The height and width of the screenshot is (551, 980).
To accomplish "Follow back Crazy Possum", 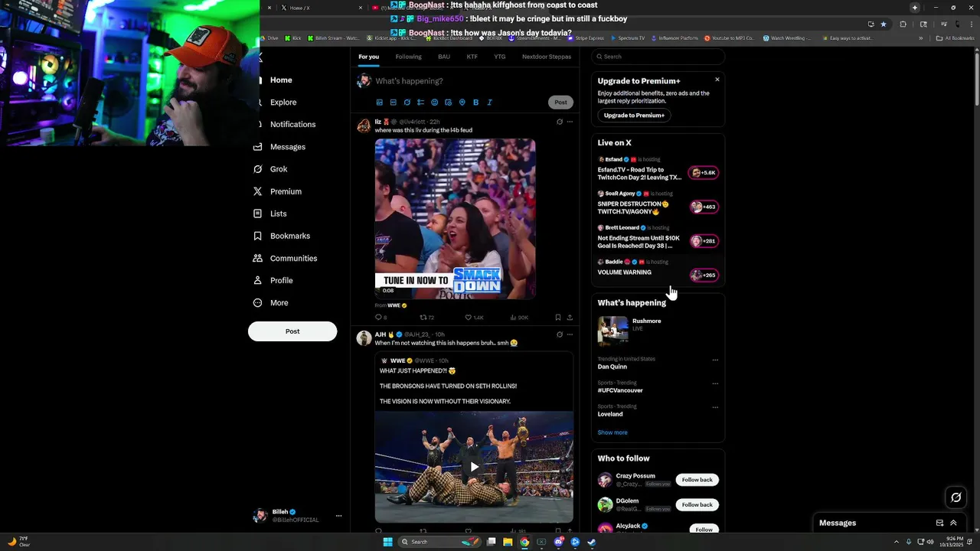I will (697, 480).
